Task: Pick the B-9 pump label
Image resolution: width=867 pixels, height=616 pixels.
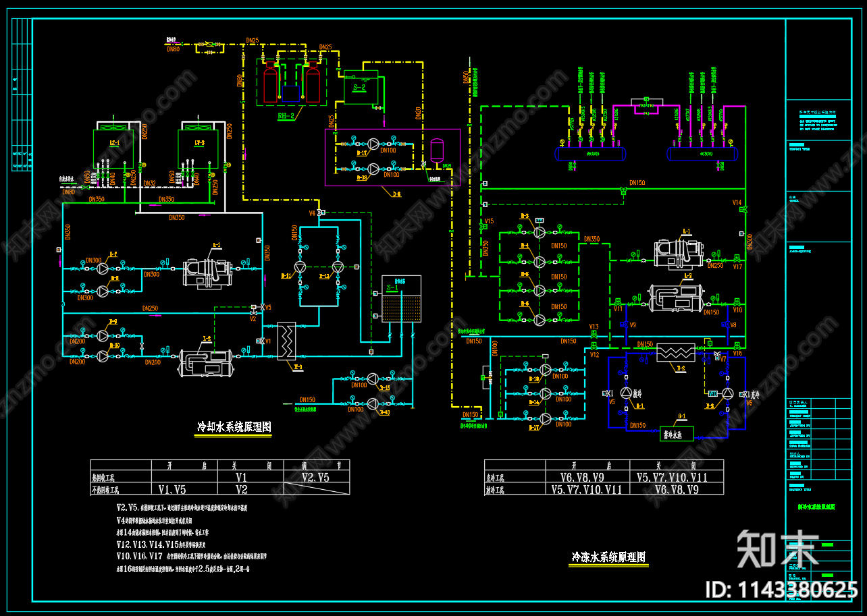Action: tap(113, 322)
